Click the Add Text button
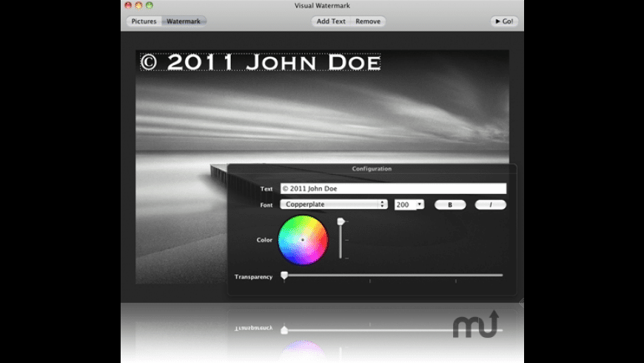 pyautogui.click(x=331, y=21)
